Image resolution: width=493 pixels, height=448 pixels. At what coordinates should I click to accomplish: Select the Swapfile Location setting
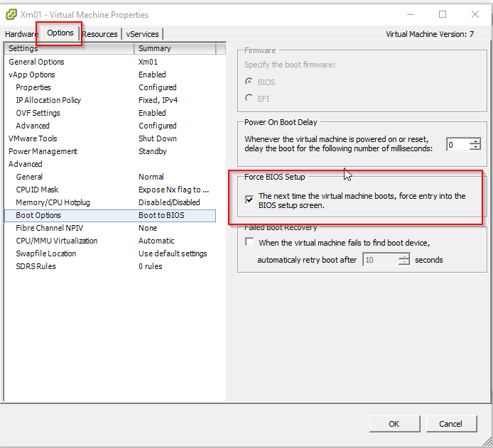tap(45, 253)
